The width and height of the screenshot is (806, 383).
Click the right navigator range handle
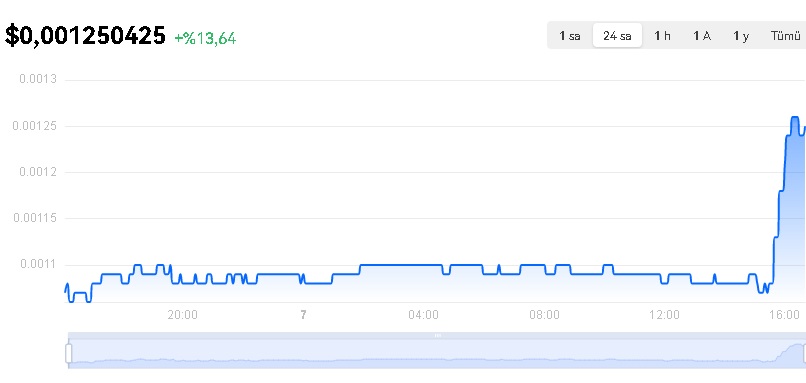(x=803, y=354)
